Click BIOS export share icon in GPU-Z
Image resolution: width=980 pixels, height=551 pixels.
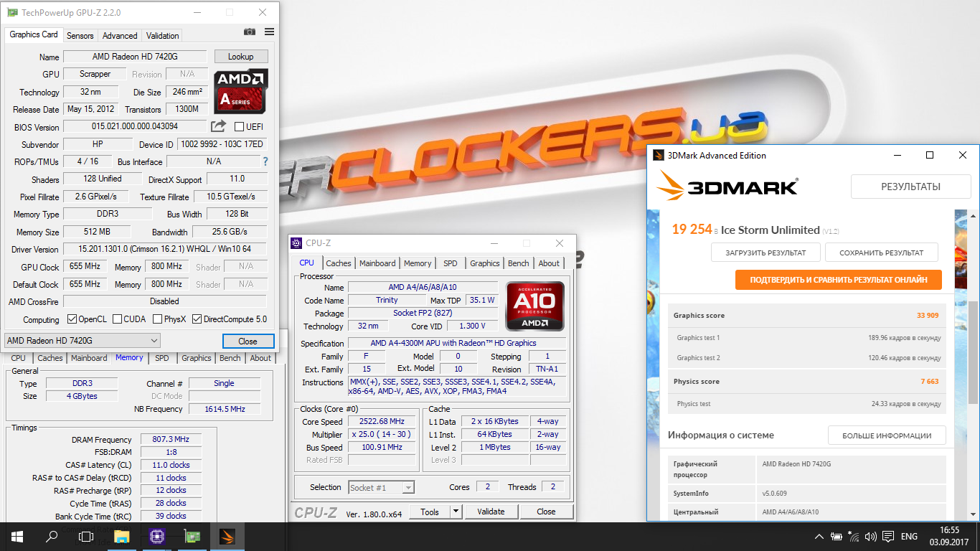click(x=218, y=127)
